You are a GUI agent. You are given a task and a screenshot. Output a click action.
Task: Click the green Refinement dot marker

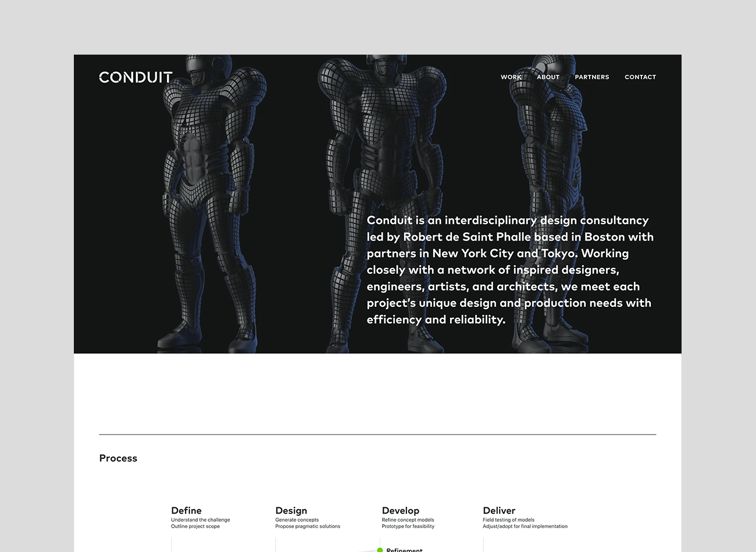[380, 550]
